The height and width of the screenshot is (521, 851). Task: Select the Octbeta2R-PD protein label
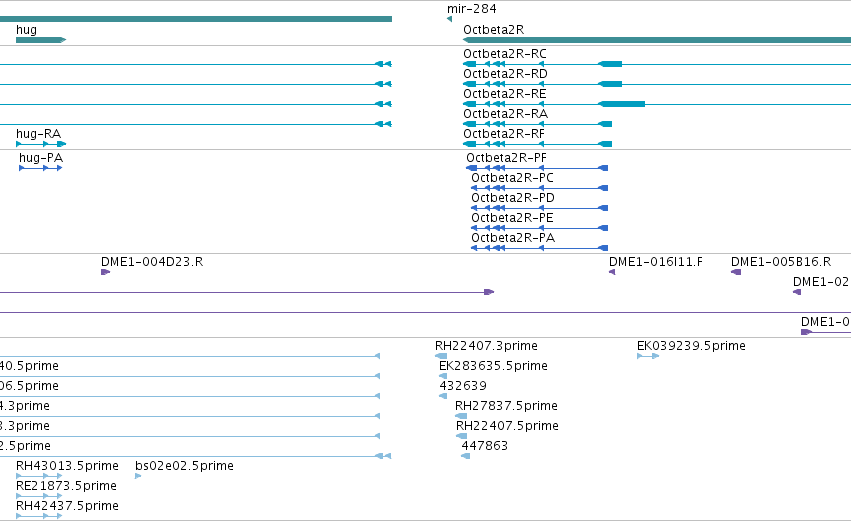coord(513,198)
